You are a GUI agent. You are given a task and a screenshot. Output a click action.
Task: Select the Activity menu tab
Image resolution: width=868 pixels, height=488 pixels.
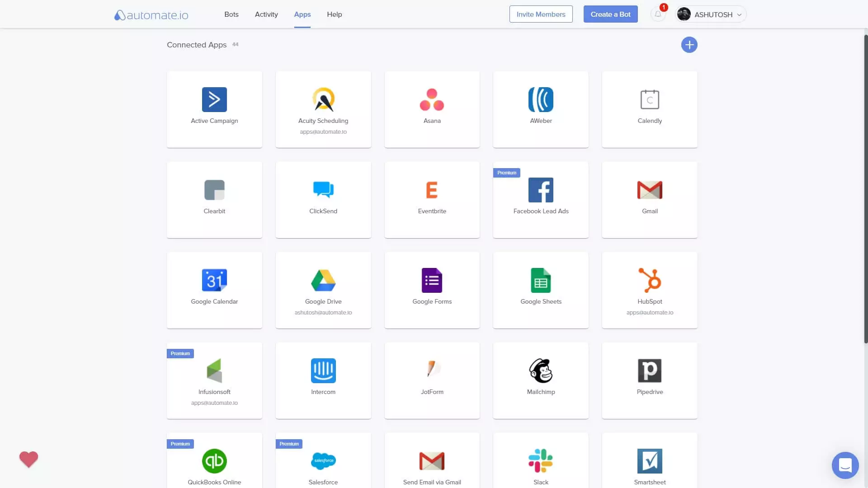[266, 14]
